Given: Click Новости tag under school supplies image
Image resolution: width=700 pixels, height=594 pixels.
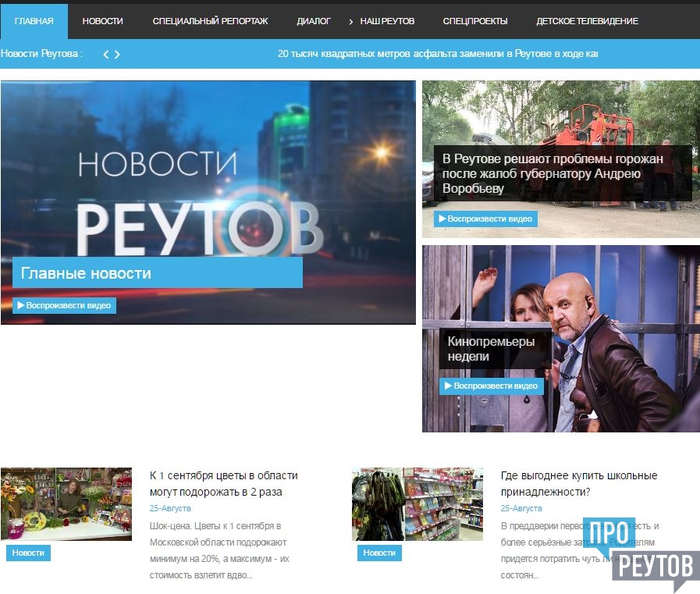Looking at the screenshot, I should (x=379, y=553).
